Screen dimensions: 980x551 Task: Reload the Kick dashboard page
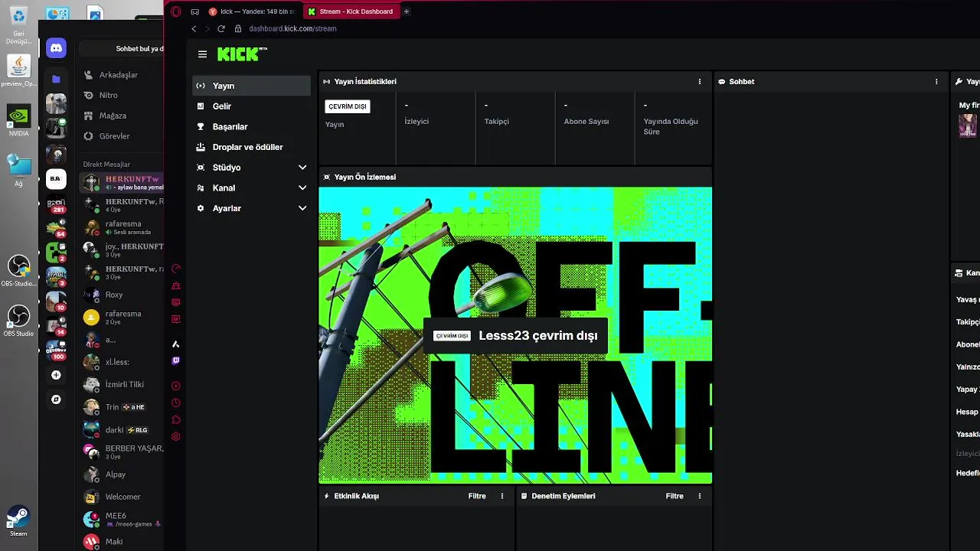pos(221,28)
